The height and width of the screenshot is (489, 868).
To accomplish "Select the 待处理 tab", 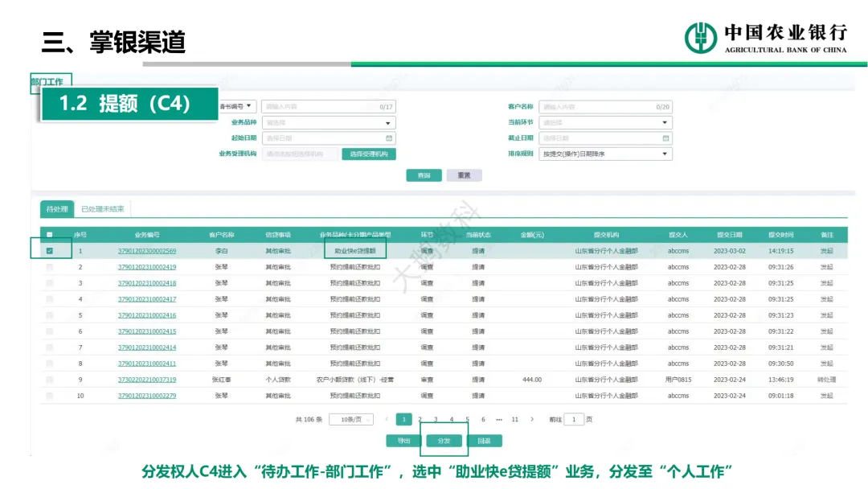I will point(57,209).
